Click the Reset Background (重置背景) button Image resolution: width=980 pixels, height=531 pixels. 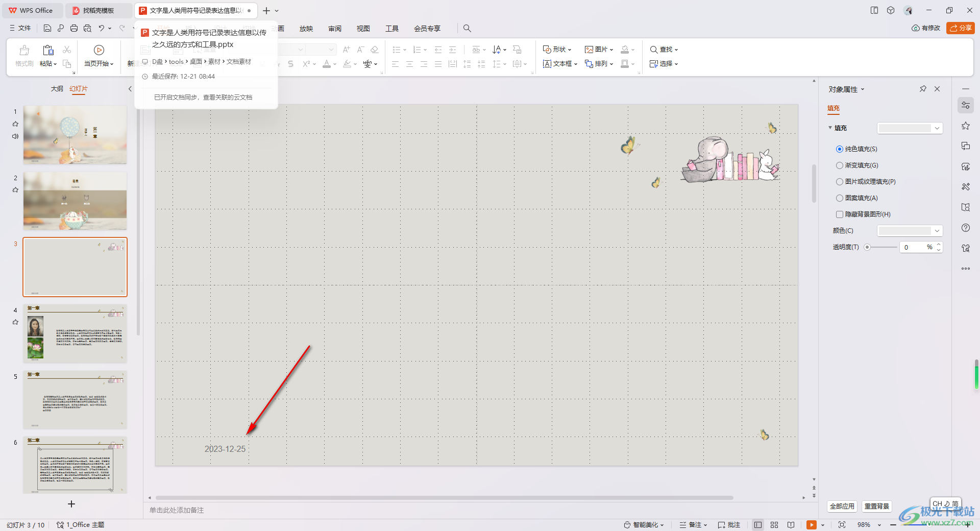point(876,506)
